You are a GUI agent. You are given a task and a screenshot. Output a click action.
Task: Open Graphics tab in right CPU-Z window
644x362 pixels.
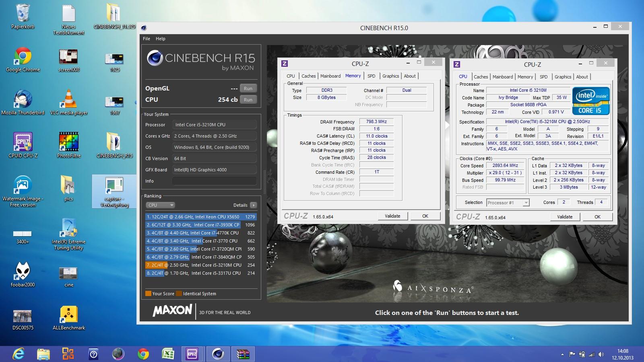click(563, 77)
